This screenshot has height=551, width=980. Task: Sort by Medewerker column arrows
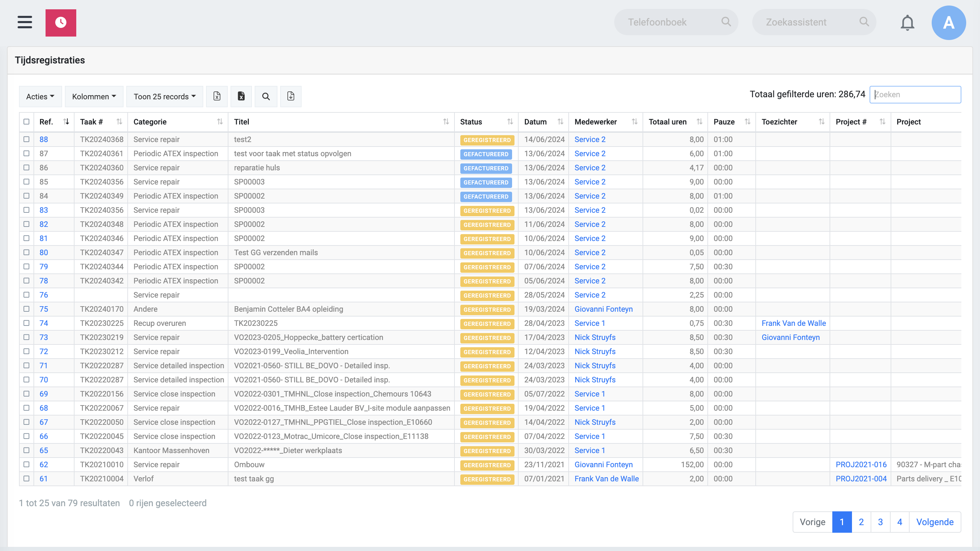pos(635,122)
